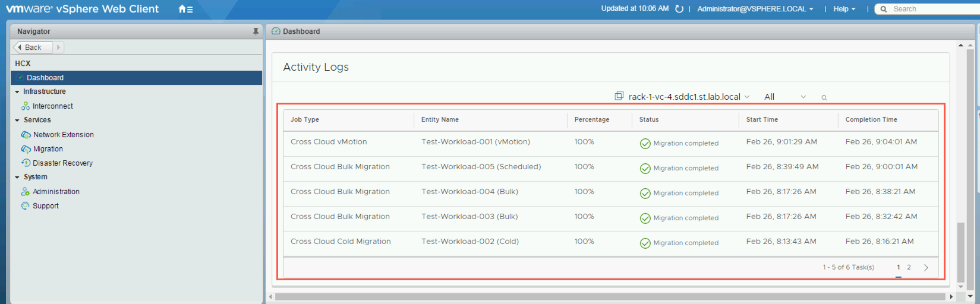Collapse the Infrastructure tree section

click(x=17, y=92)
